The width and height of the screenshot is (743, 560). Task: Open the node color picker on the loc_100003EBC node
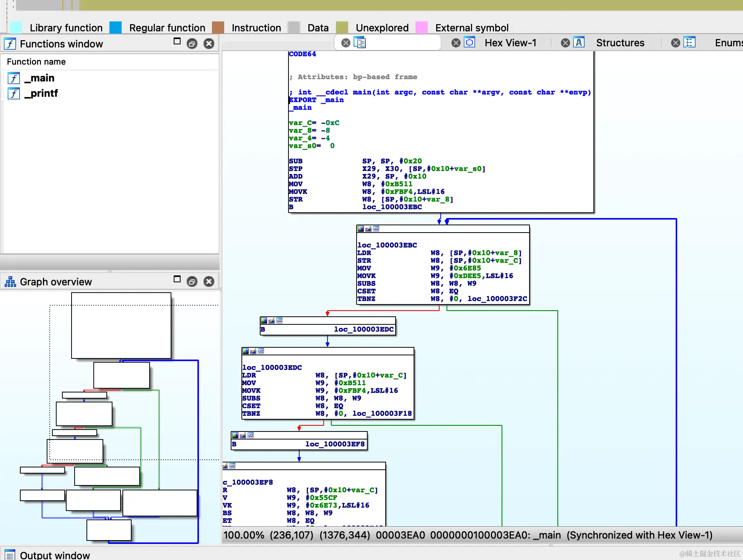pos(361,229)
